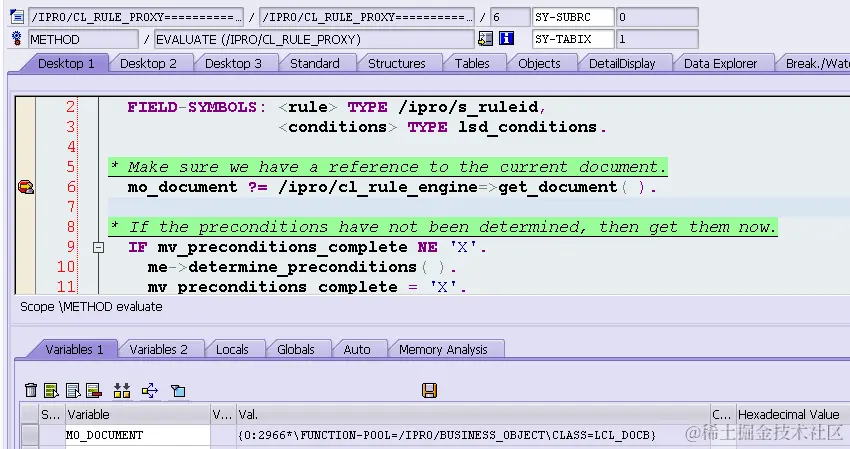The height and width of the screenshot is (449, 850).
Task: Click FIELD-SYMBOLS declaration on line 2
Action: [336, 107]
